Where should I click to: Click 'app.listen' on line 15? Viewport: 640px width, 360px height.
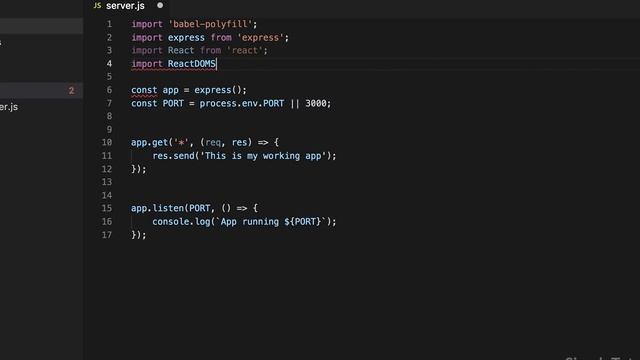pos(157,208)
